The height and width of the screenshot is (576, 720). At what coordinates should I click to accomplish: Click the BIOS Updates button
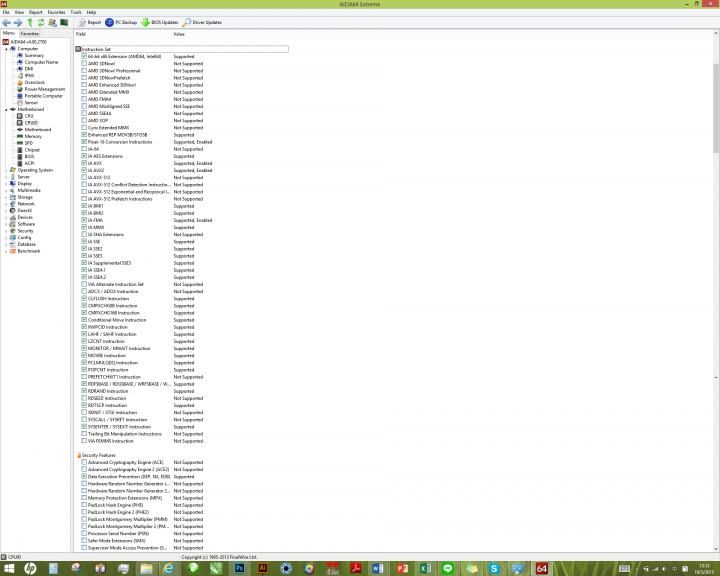pos(160,23)
